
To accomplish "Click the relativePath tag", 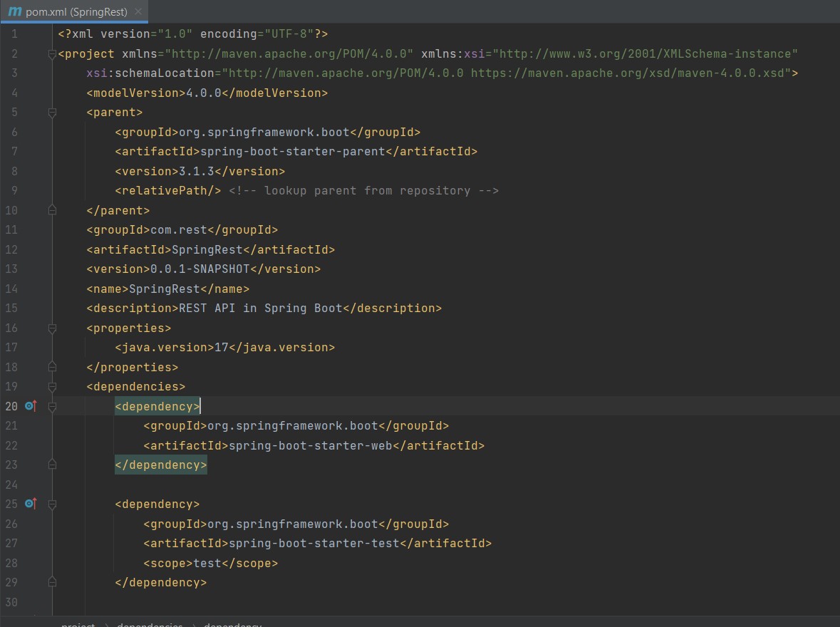I will click(168, 191).
